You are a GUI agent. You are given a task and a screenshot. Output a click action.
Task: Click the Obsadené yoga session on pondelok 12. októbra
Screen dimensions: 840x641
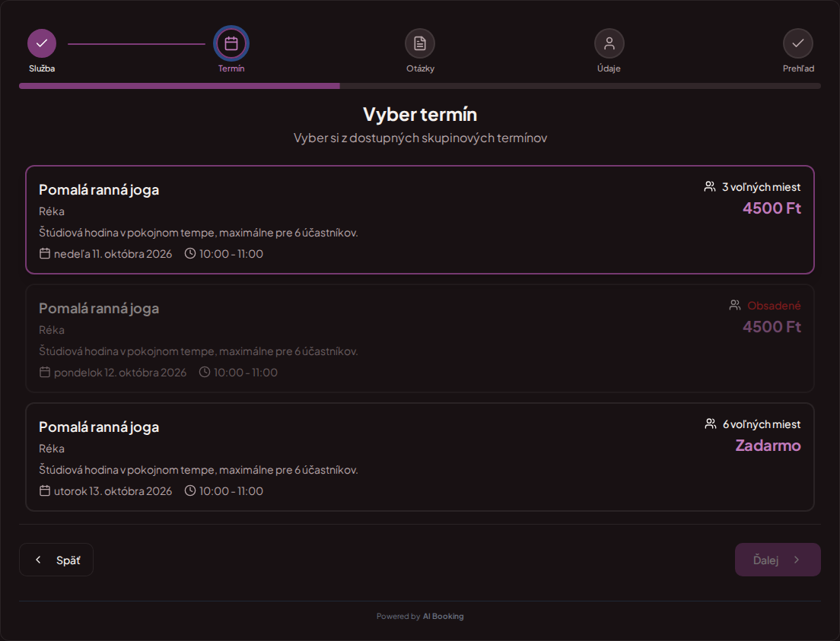[x=420, y=338]
